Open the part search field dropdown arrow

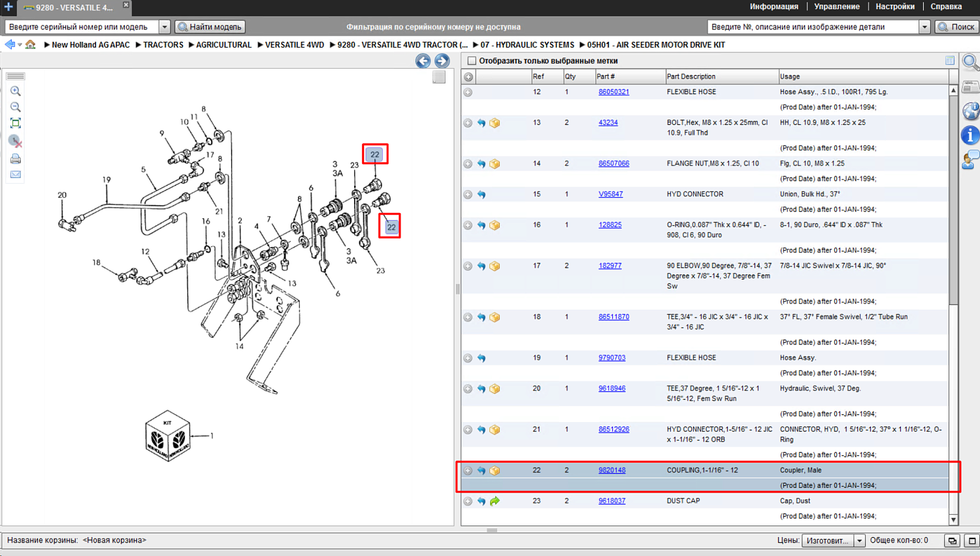click(924, 27)
